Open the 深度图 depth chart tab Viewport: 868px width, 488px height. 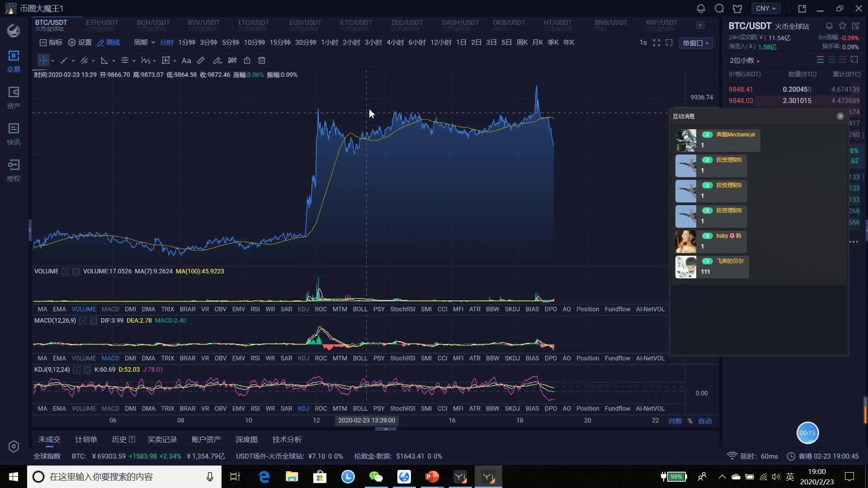click(x=246, y=439)
